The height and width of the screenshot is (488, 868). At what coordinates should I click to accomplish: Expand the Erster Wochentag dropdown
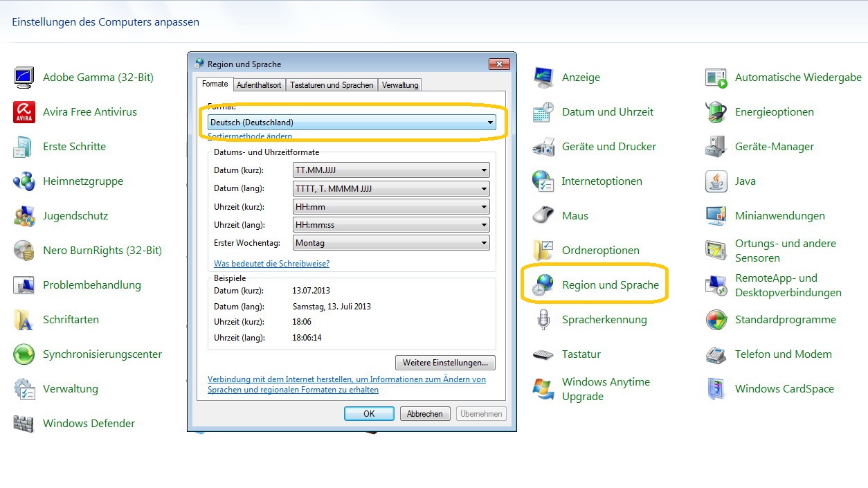[391, 243]
